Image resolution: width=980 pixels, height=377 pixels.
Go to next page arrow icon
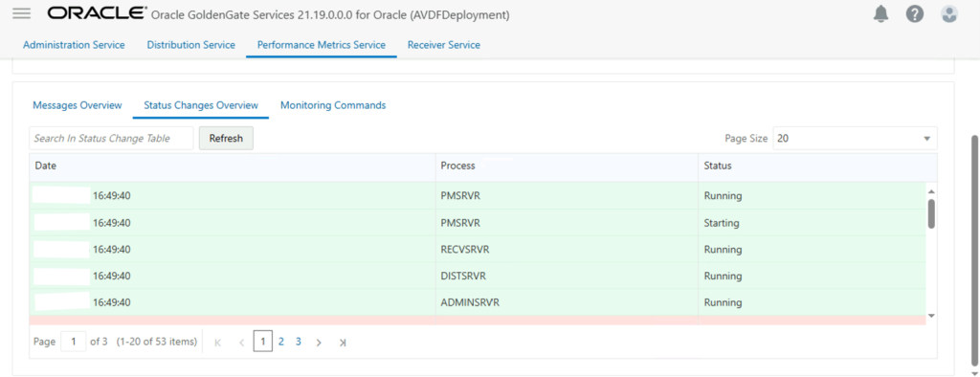[x=319, y=342]
